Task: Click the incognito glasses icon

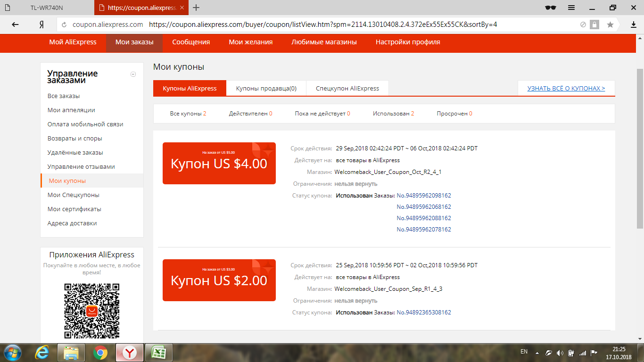Action: click(550, 8)
